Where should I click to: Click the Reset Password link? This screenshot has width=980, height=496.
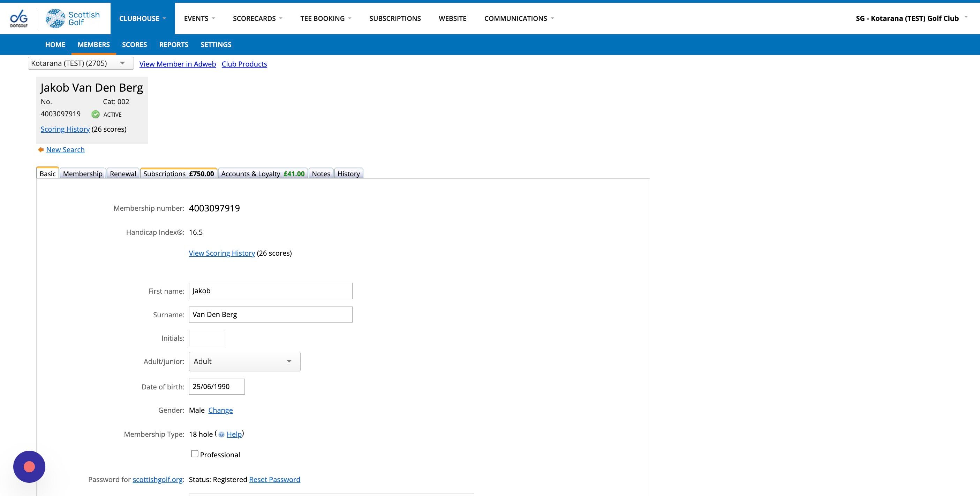click(274, 479)
